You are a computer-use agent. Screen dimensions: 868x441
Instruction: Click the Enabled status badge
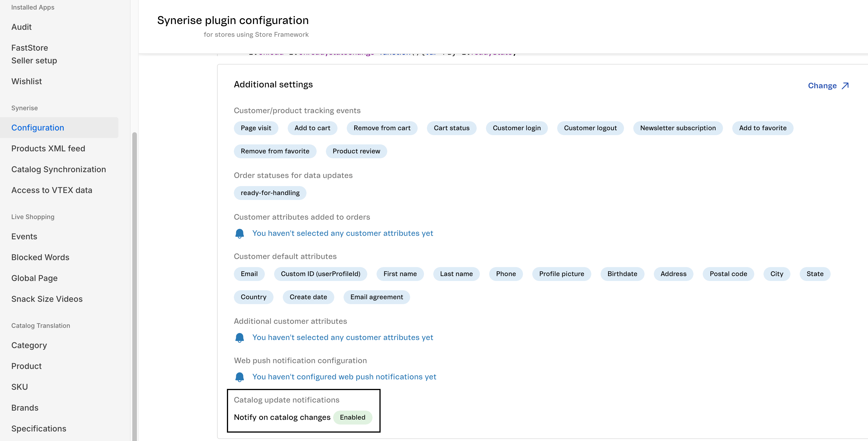tap(353, 418)
